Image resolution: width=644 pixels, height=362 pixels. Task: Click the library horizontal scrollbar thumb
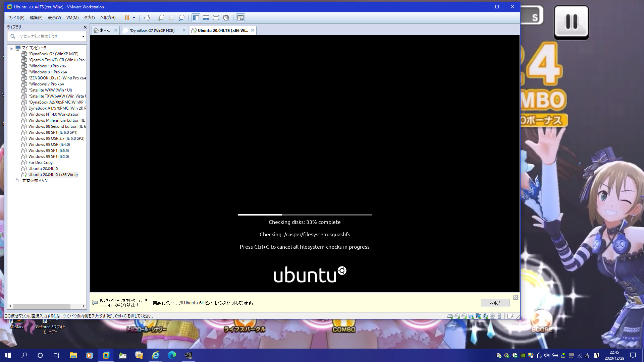pyautogui.click(x=42, y=306)
